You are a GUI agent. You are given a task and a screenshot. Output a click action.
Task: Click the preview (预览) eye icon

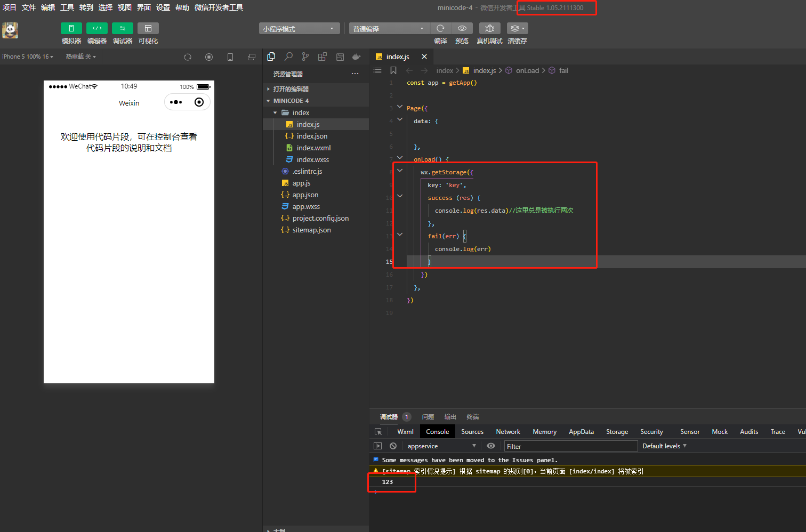(462, 28)
